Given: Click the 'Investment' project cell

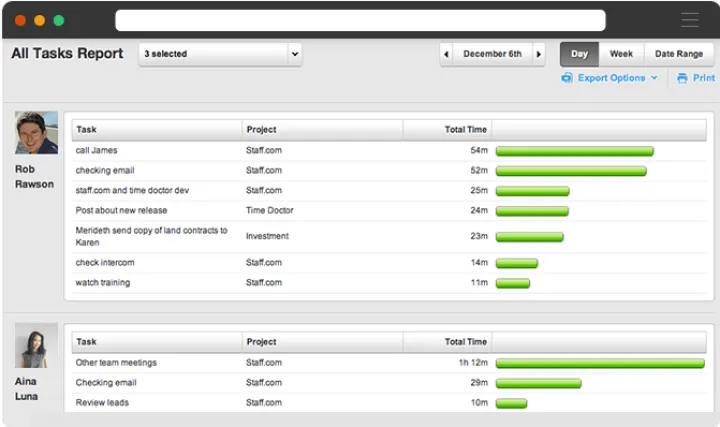Looking at the screenshot, I should 267,236.
